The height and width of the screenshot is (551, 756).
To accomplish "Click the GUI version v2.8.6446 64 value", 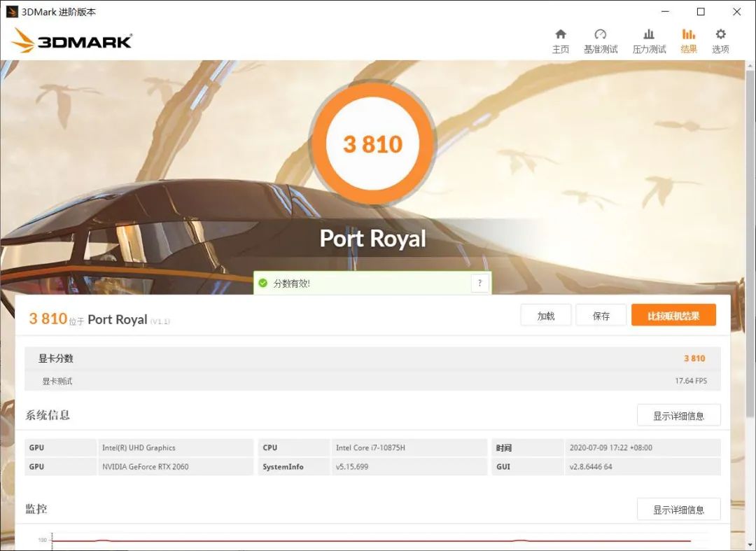I will (643, 467).
